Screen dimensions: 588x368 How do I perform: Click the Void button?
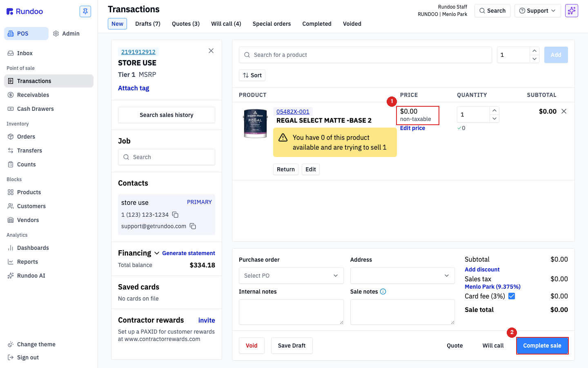(x=252, y=346)
